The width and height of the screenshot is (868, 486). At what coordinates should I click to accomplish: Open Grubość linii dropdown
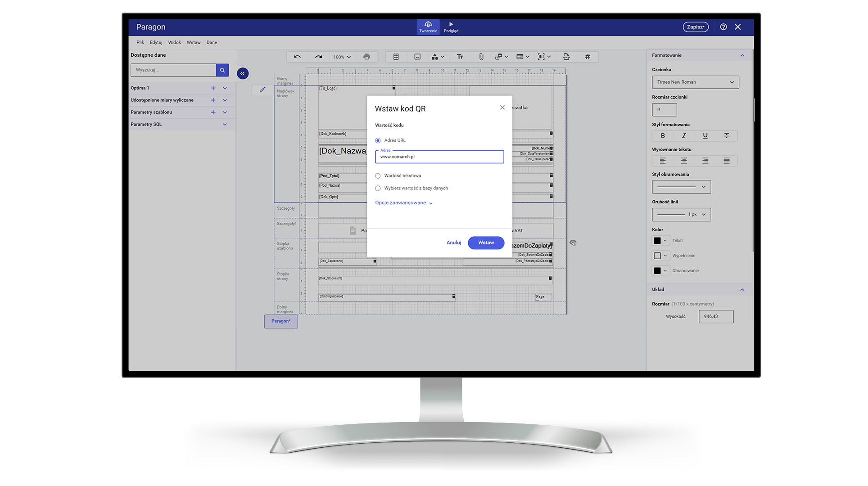(x=681, y=215)
